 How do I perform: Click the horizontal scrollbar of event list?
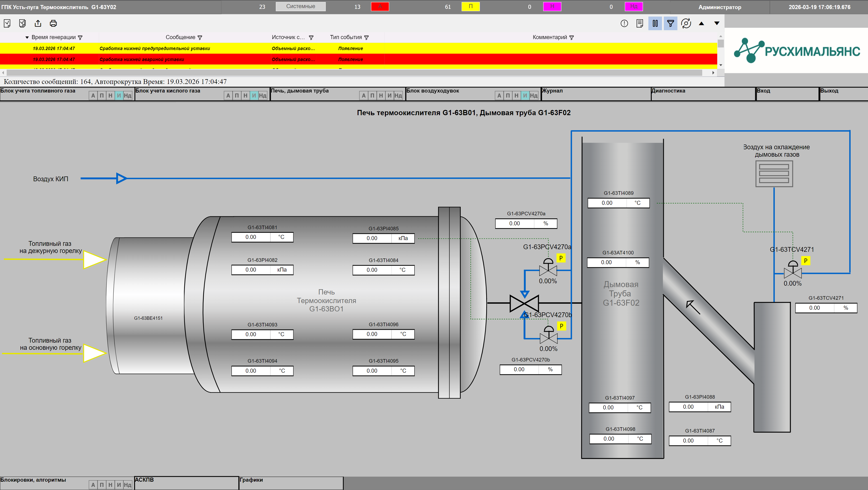pos(354,72)
